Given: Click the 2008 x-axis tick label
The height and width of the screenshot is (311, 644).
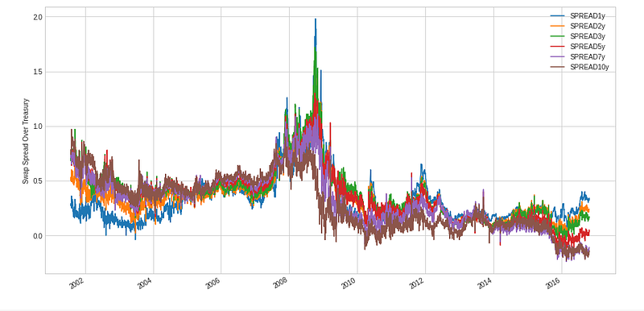Looking at the screenshot, I should pos(281,284).
